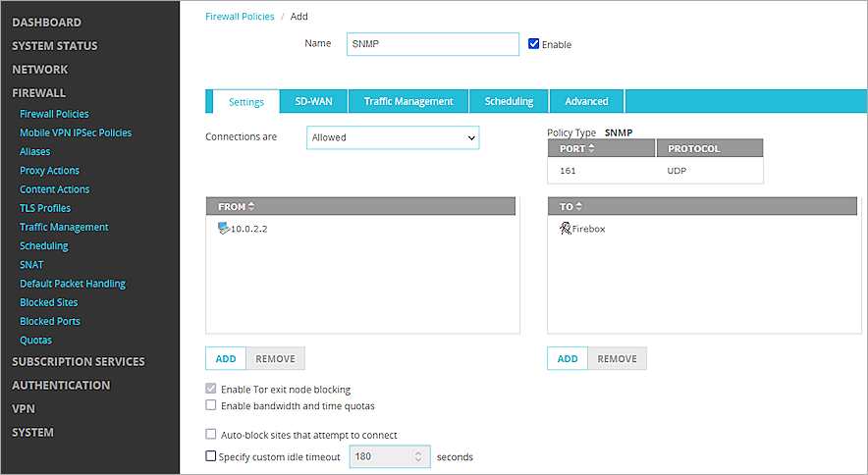Open Firewall Policies in sidebar
The image size is (868, 475).
[54, 114]
